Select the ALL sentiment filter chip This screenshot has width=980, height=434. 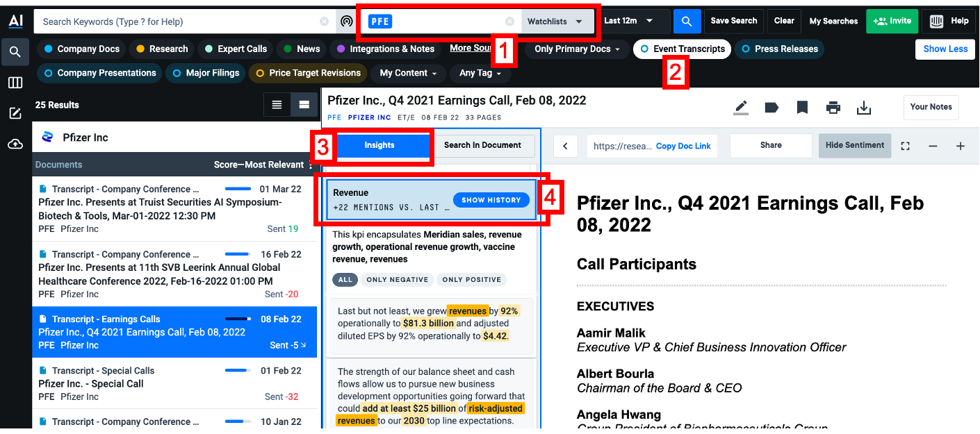pyautogui.click(x=345, y=280)
